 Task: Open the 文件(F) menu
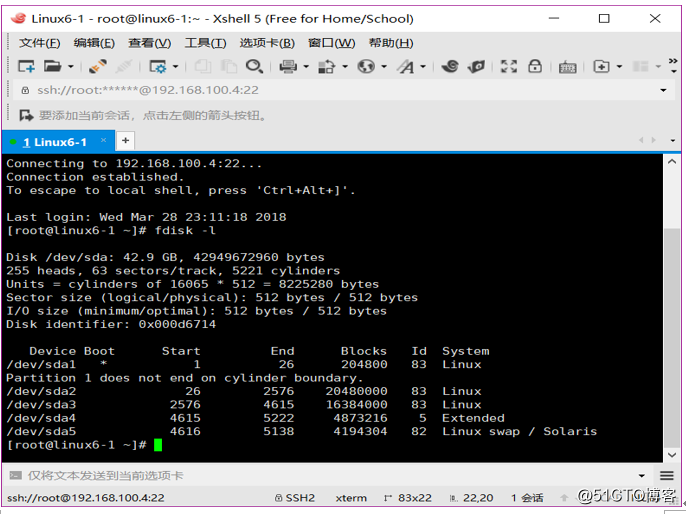tap(39, 43)
